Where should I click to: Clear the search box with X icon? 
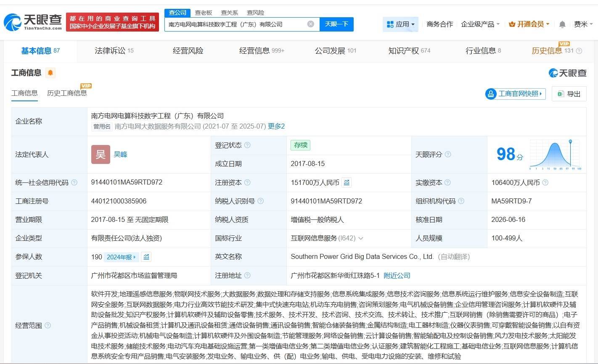coord(311,24)
